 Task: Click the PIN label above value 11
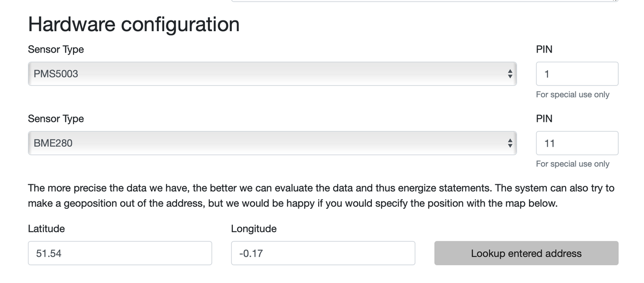[544, 119]
